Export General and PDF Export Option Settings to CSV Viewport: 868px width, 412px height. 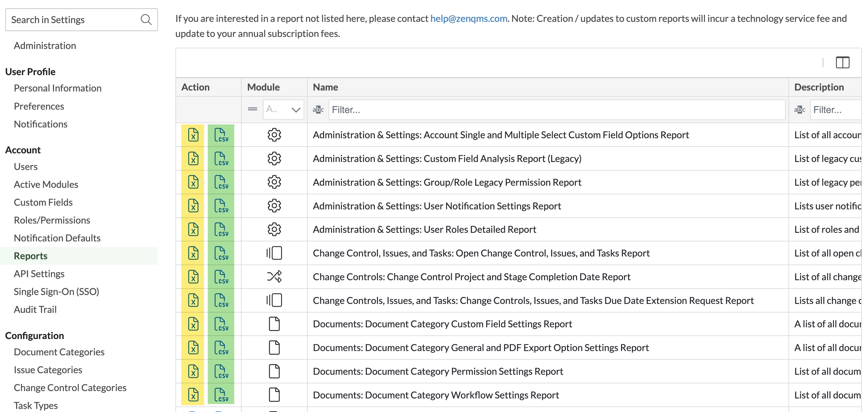221,348
